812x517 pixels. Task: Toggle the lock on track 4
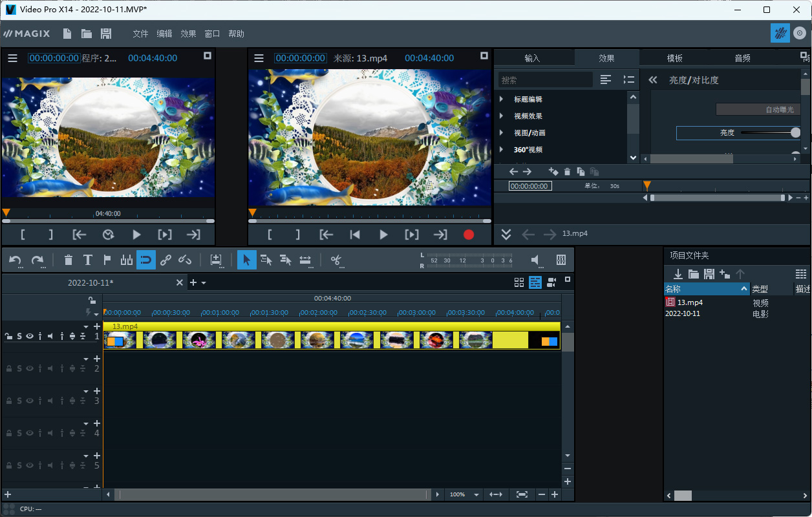click(9, 433)
